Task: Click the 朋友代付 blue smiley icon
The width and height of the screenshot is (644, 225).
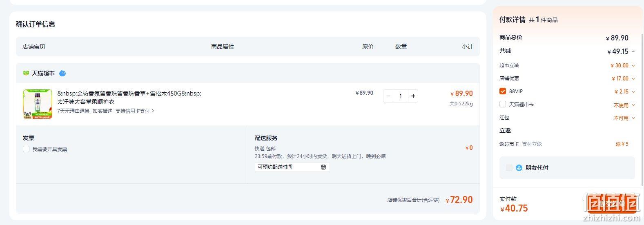Action: tap(519, 168)
